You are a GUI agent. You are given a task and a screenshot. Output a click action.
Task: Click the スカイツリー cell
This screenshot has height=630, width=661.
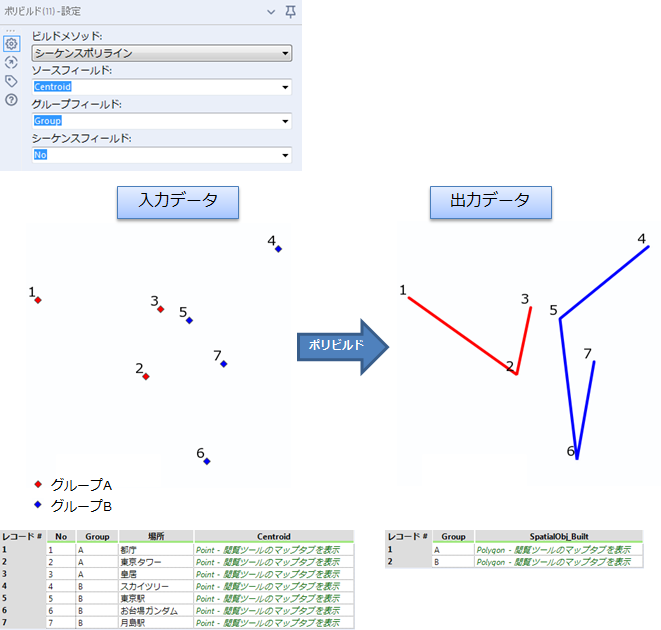pos(156,587)
